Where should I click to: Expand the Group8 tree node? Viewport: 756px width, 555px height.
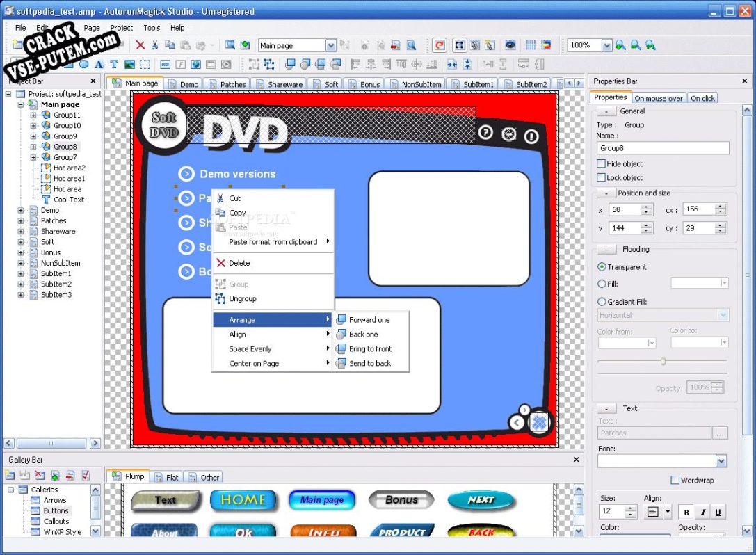coord(33,147)
